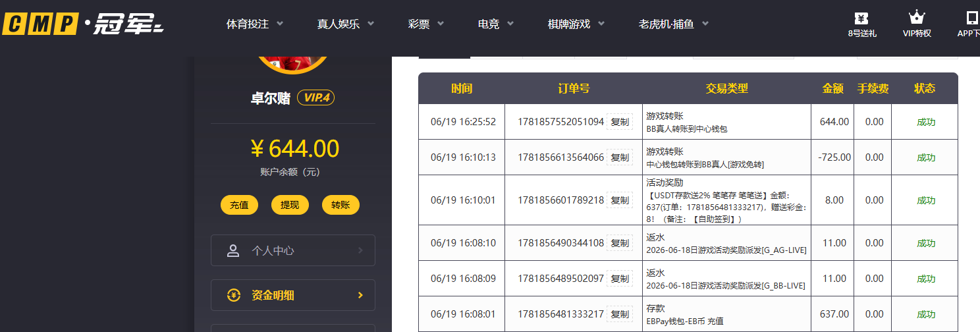The height and width of the screenshot is (332, 980).
Task: Click the G_BB-LIVE rebate description
Action: pyautogui.click(x=726, y=286)
